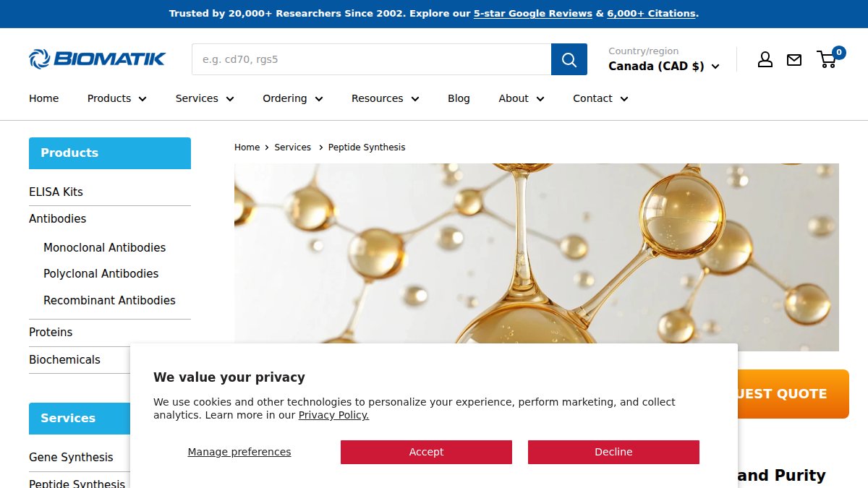
Task: Open the 6,000+ Citations link
Action: tap(652, 14)
